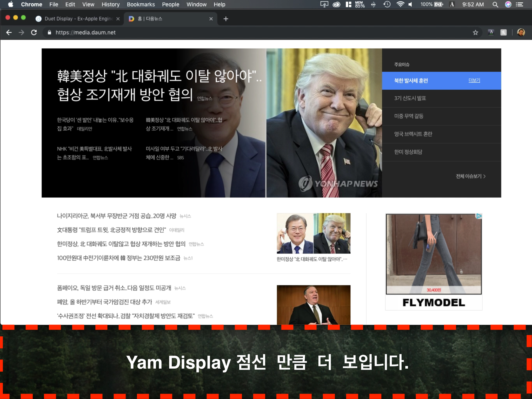Viewport: 532px width, 399px height.
Task: Click the browser back arrow
Action: point(9,32)
